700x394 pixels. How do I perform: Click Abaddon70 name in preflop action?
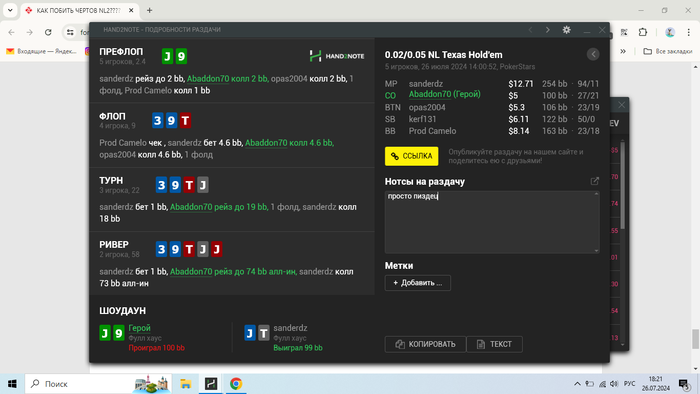208,79
